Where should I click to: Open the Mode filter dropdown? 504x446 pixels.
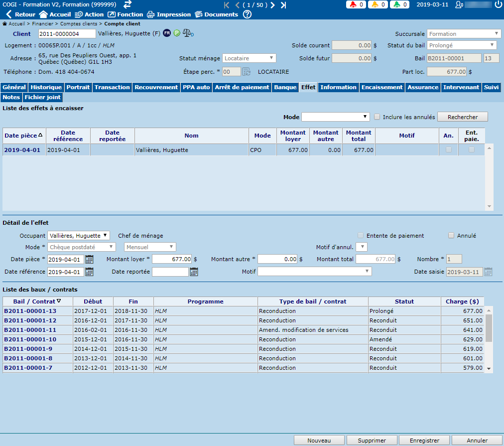[335, 117]
